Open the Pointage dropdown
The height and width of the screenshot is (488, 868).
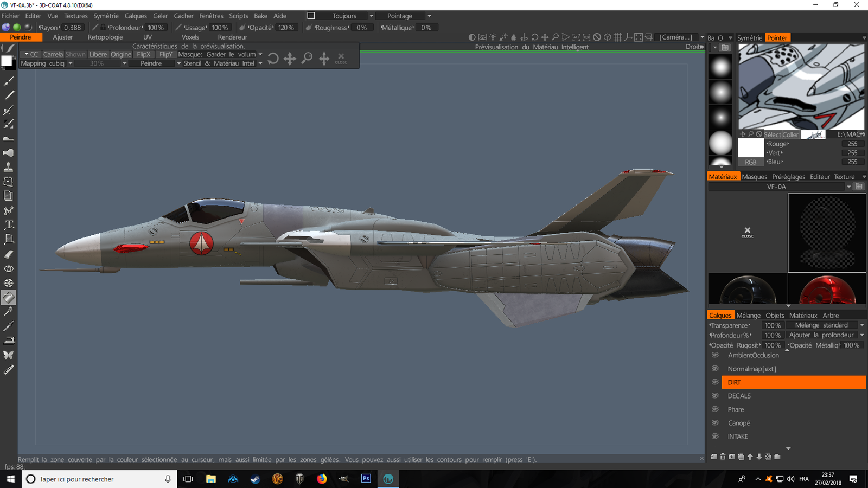click(404, 16)
